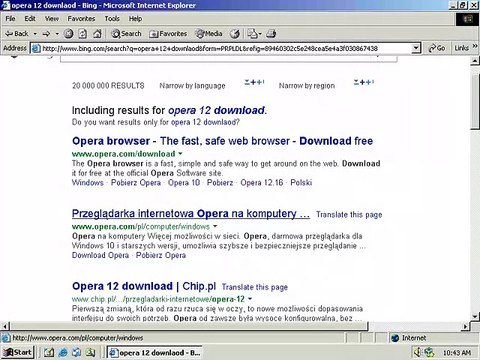Click the Narrow by language filter
The width and height of the screenshot is (480, 360).
point(192,86)
